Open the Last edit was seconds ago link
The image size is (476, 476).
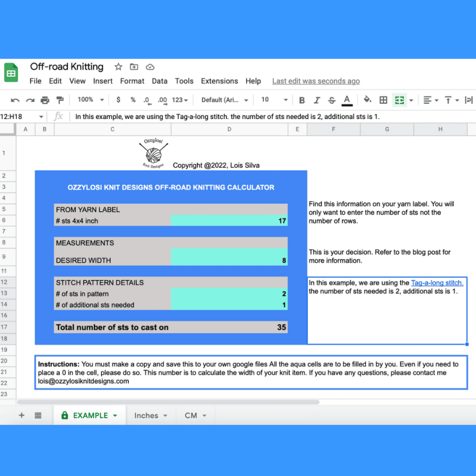316,81
